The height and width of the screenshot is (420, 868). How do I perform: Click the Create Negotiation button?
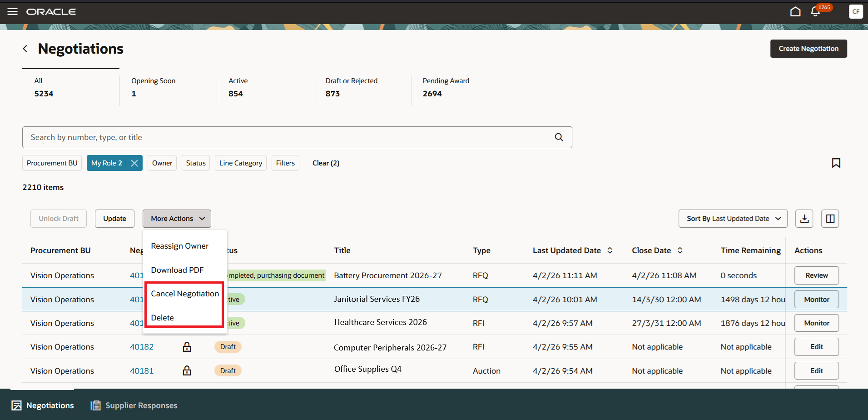coord(808,49)
